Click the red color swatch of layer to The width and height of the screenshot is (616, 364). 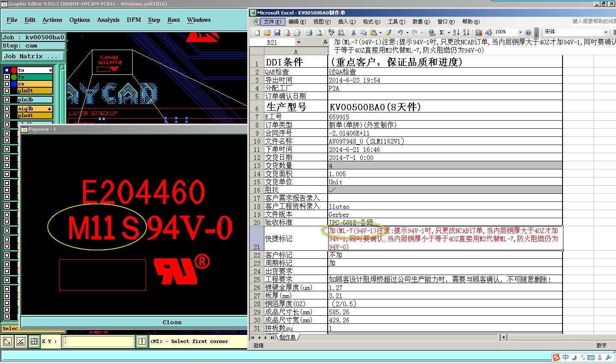click(14, 70)
